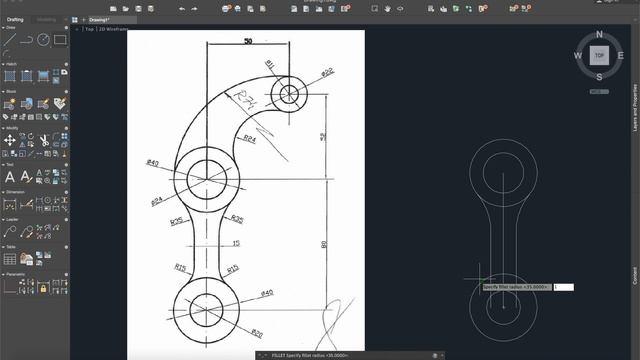The height and width of the screenshot is (360, 640).
Task: Select the edit Text tool with pencil
Action: coord(26,177)
